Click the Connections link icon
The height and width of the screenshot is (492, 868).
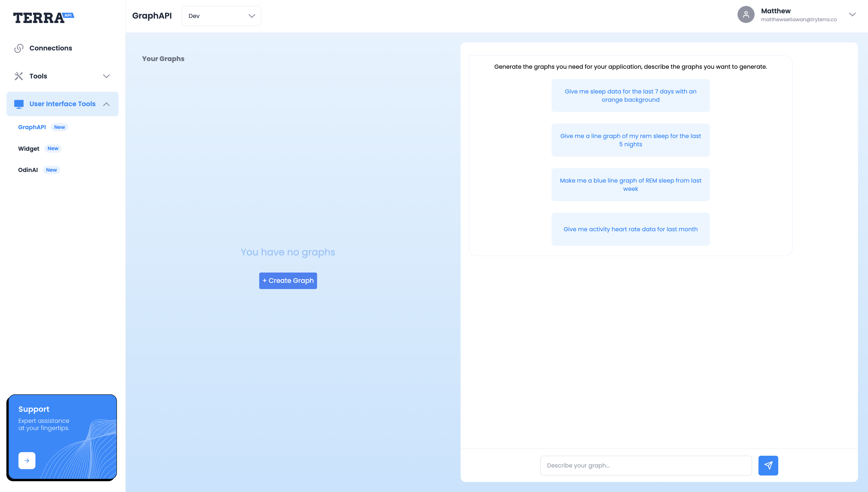tap(19, 48)
